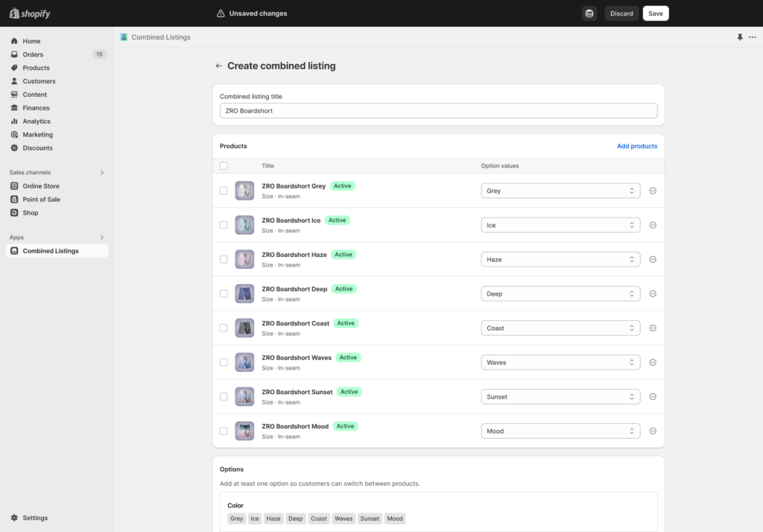
Task: Change the Haze option value dropdown
Action: point(560,259)
